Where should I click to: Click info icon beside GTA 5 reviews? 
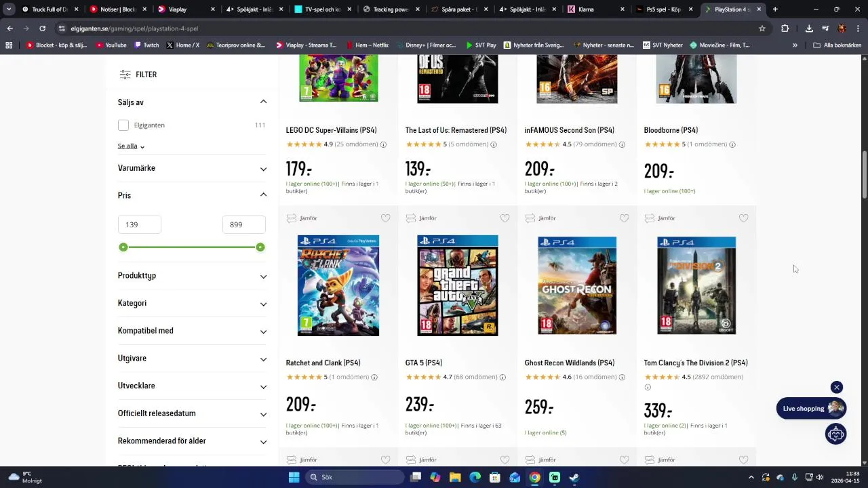[502, 378]
